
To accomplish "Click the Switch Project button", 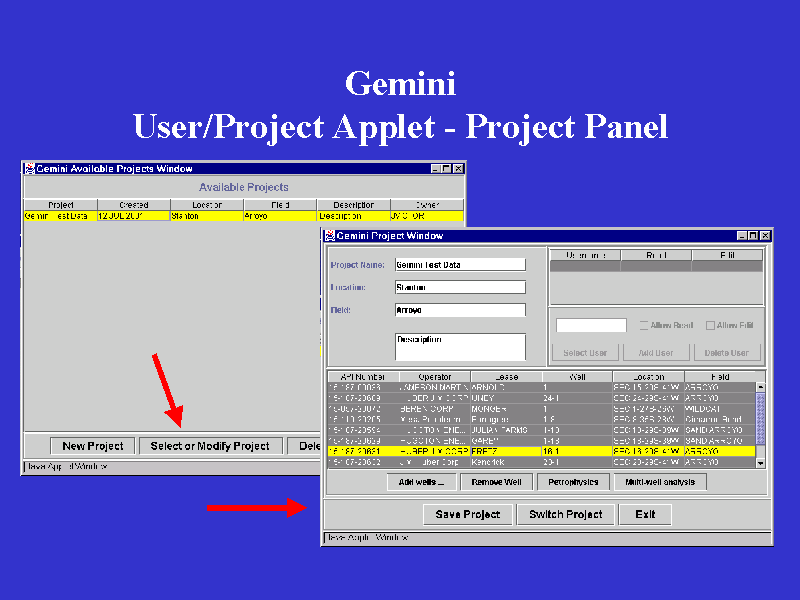I will click(566, 514).
